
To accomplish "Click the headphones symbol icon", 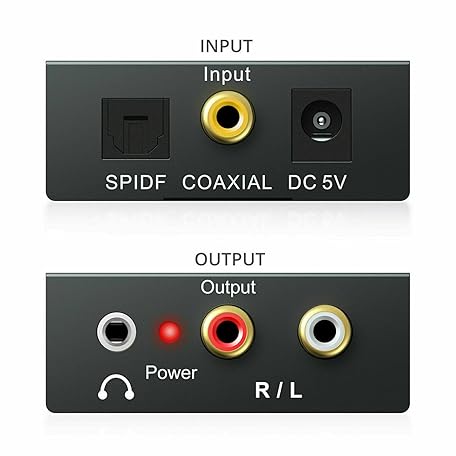I will point(116,387).
